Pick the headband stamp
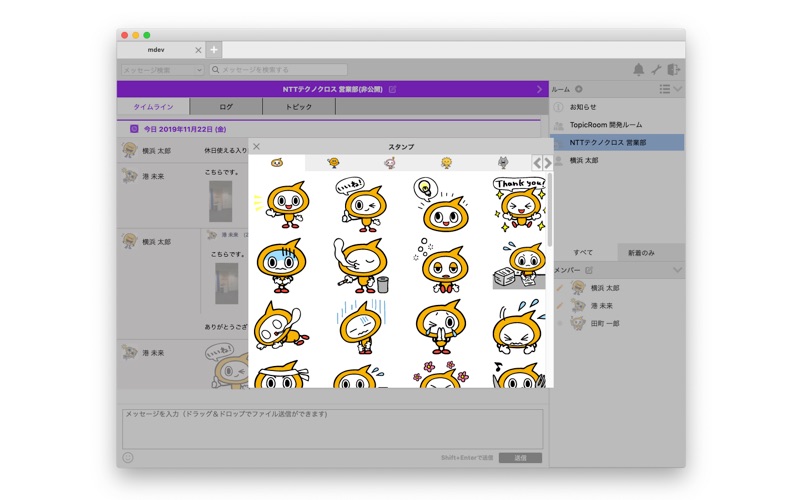 (282, 374)
